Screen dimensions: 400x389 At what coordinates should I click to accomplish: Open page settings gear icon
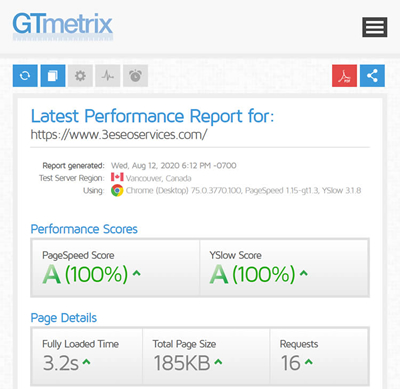pos(80,76)
